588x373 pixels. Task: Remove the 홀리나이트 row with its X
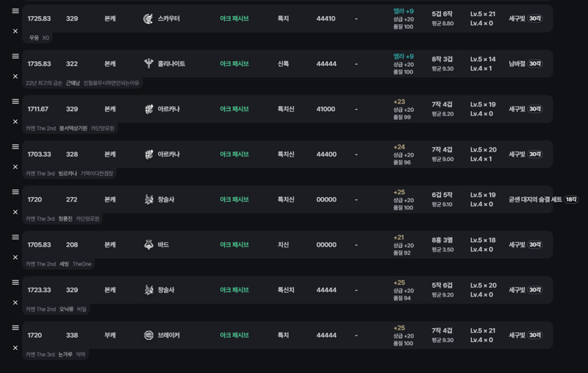pyautogui.click(x=15, y=77)
